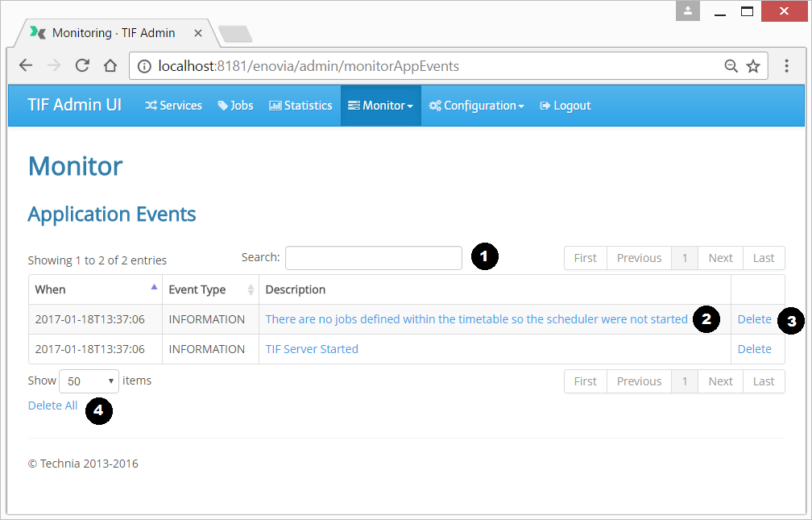
Task: Open the Show items count dropdown
Action: 89,381
